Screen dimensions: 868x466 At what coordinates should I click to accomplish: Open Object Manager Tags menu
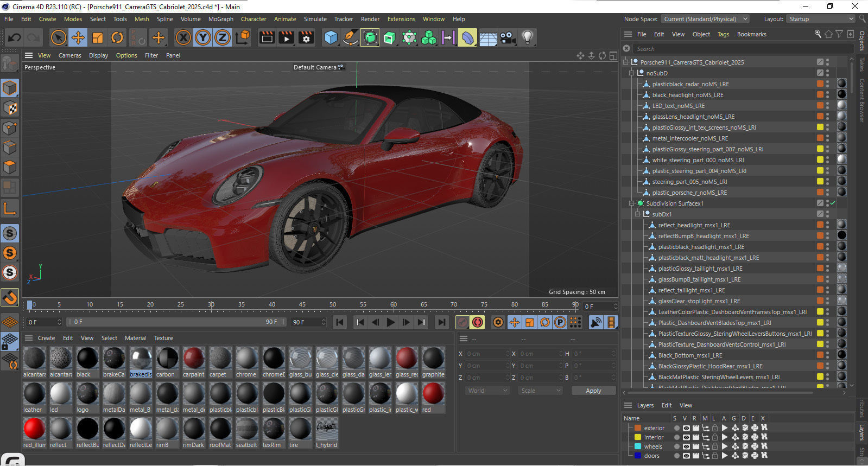point(723,34)
